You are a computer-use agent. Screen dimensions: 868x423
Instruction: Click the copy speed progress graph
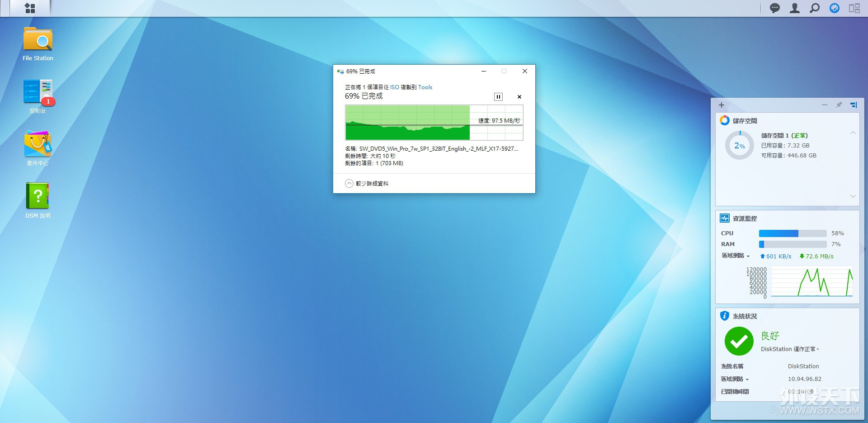coord(434,123)
